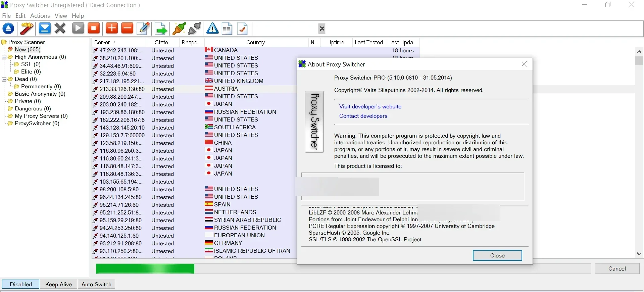The image size is (644, 292).
Task: Toggle the Auto Switch mode
Action: pos(96,284)
